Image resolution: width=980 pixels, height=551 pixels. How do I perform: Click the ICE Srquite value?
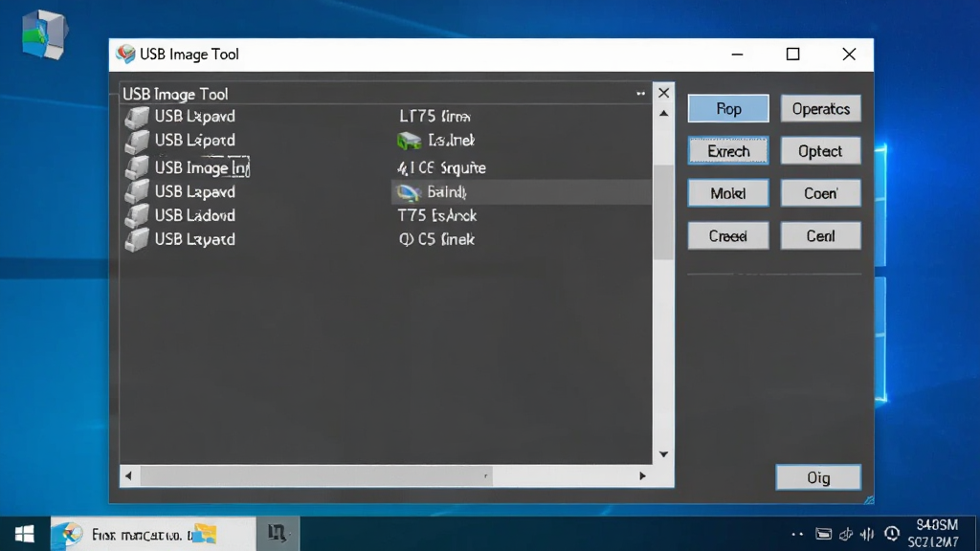click(x=441, y=167)
